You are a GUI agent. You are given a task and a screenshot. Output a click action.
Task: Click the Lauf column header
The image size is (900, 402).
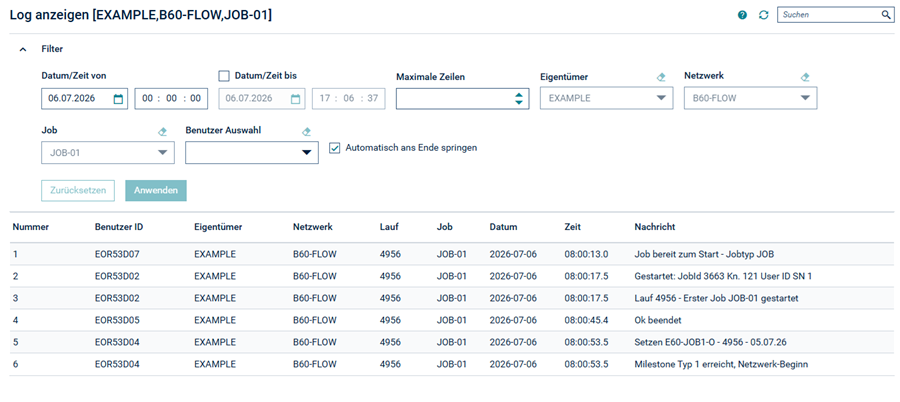[389, 227]
